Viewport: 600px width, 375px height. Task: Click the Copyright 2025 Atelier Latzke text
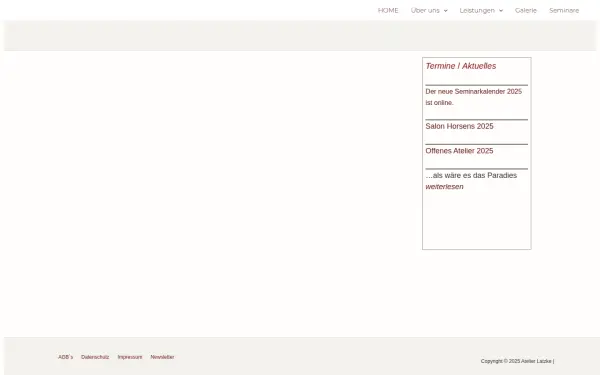(517, 361)
